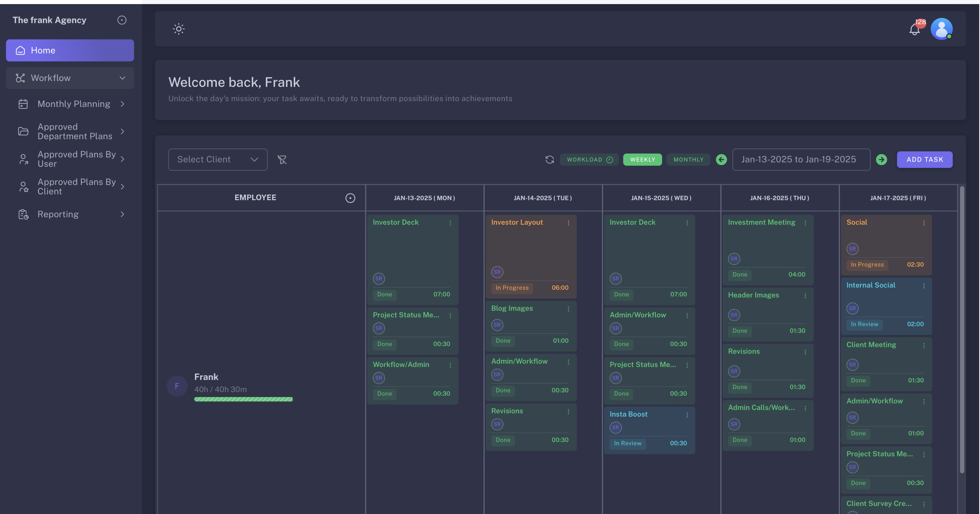Toggle the settings icon in the Employee column header
980x514 pixels.
[350, 198]
